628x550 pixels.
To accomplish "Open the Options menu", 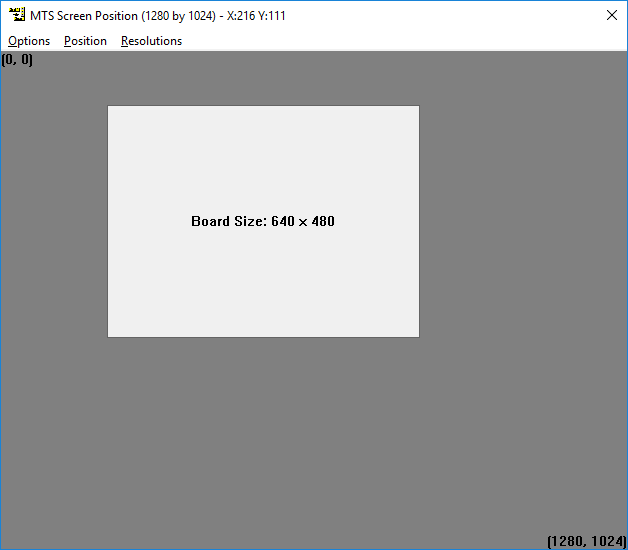I will (x=29, y=41).
